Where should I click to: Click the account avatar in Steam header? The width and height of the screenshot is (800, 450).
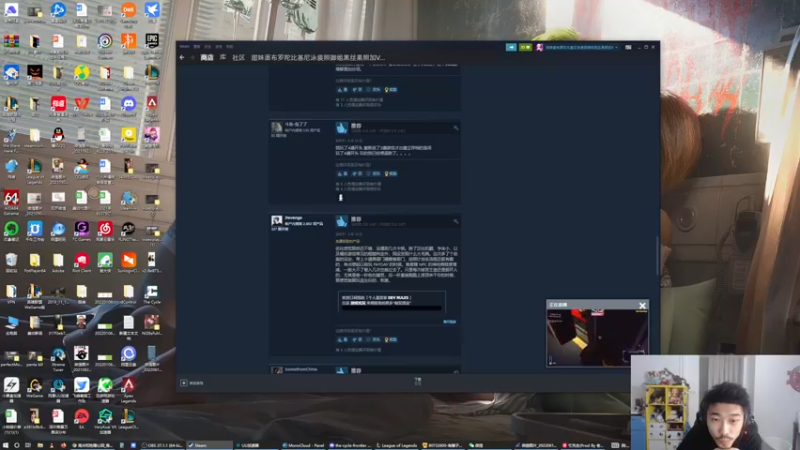coord(539,47)
